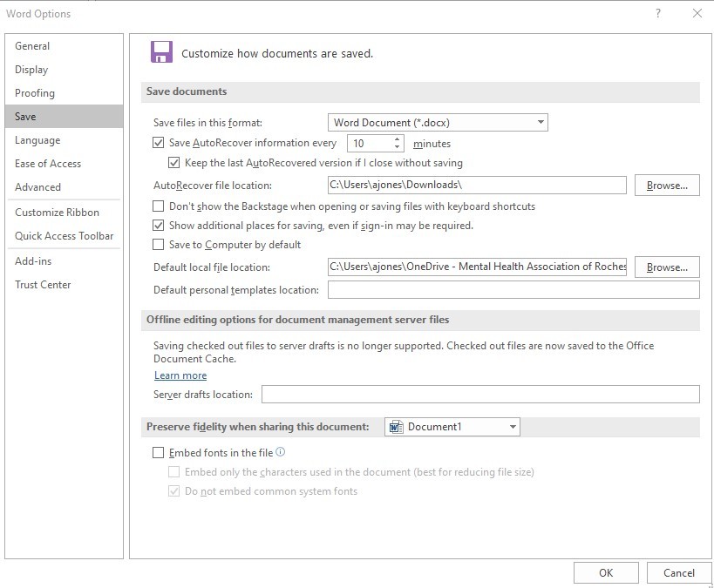Increase AutoRecover minutes with up arrow

tap(398, 139)
